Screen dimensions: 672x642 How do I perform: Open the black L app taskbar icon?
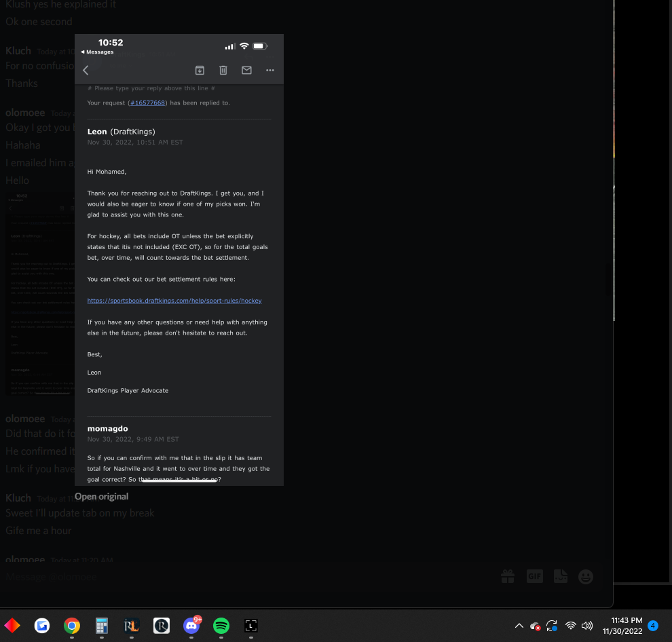click(x=251, y=626)
